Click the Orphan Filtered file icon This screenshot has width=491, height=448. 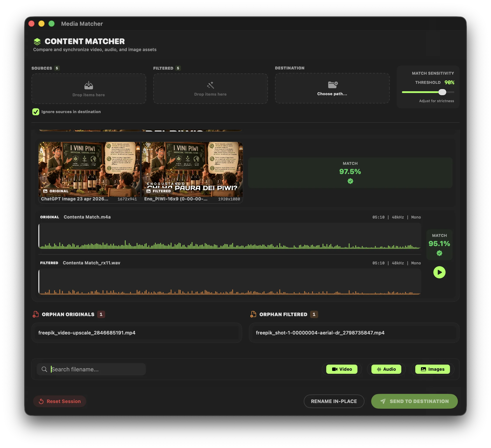[253, 314]
